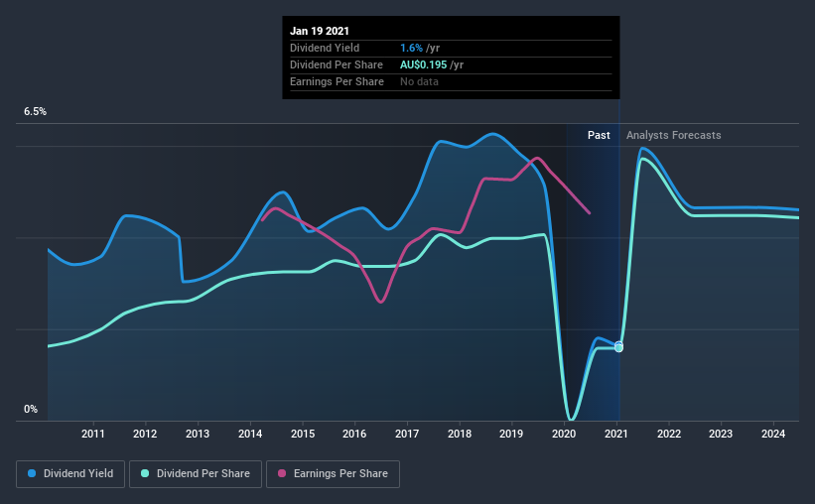
Task: Click the Past region label
Action: [599, 135]
